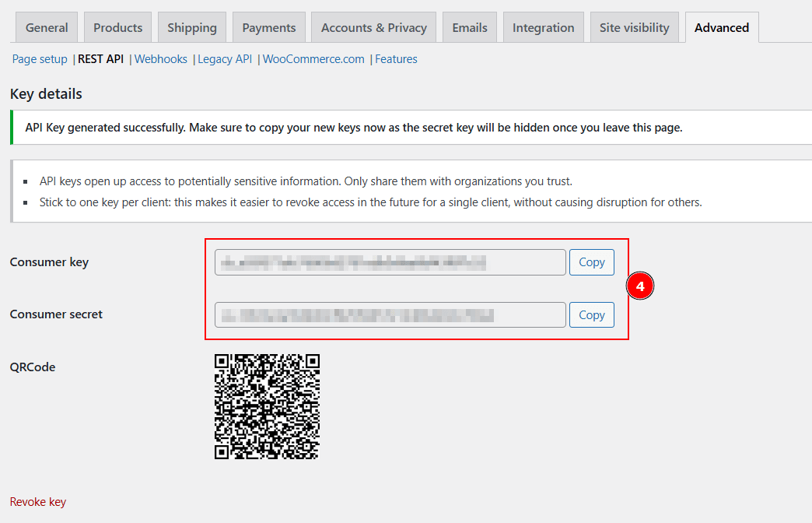
Task: Switch to the Products tab
Action: pyautogui.click(x=117, y=28)
